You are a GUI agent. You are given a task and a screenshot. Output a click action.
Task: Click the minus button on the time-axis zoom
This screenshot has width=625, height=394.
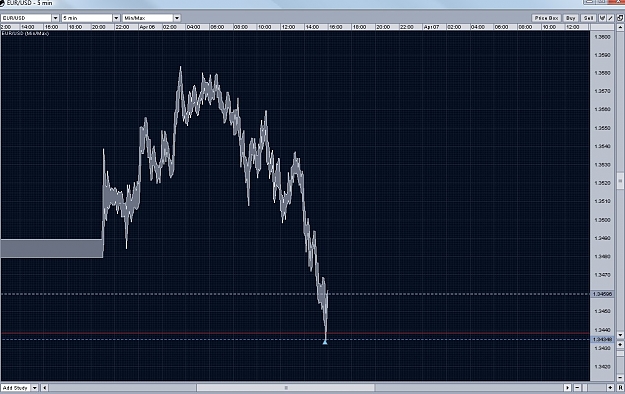coord(577,388)
